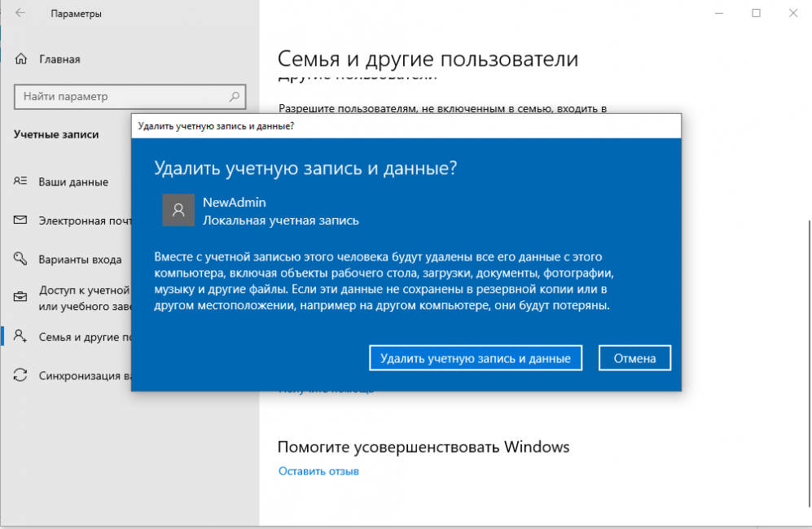Screen dimensions: 812x529
Task: Select the Электронная почта envelope icon
Action: [x=21, y=221]
